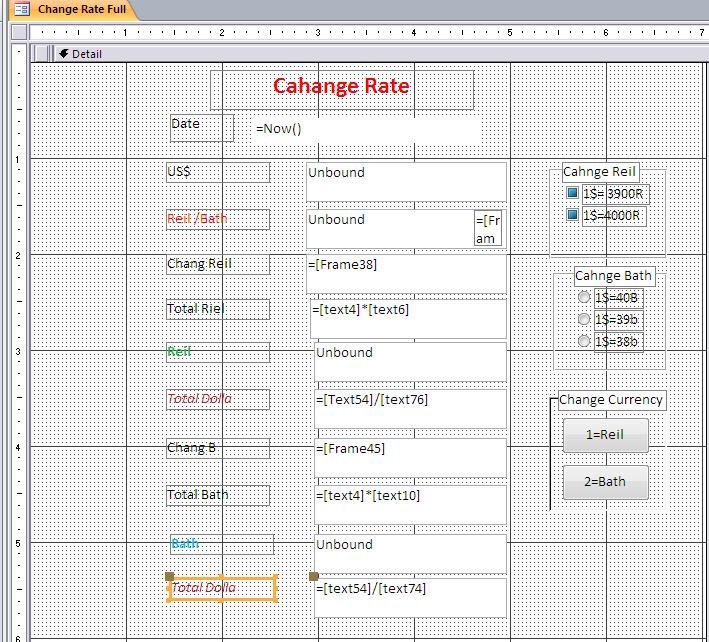This screenshot has height=642, width=709.
Task: Click the Detail section bar
Action: [x=369, y=54]
